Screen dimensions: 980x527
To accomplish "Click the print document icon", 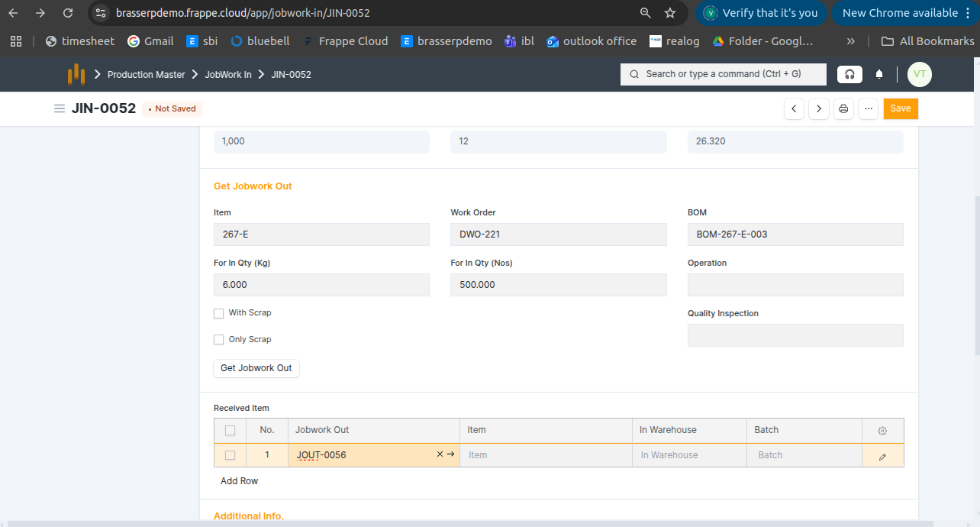I will click(x=843, y=109).
